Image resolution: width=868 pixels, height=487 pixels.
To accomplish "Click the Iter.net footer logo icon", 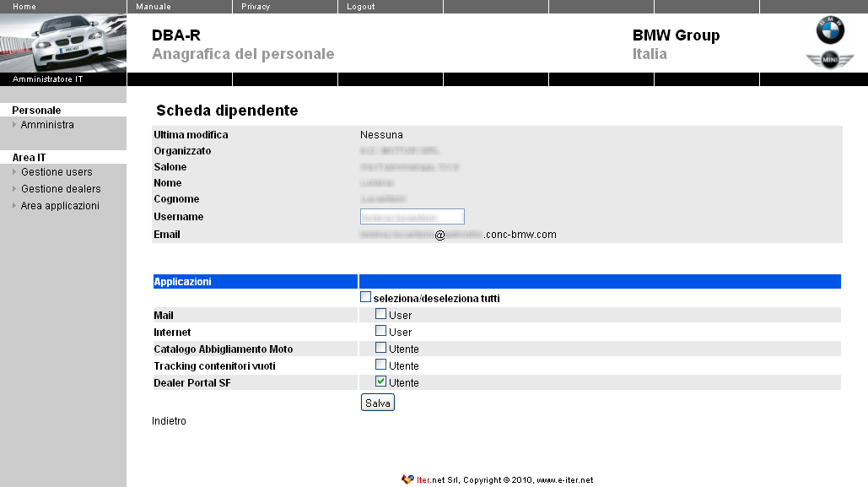I will pyautogui.click(x=407, y=479).
